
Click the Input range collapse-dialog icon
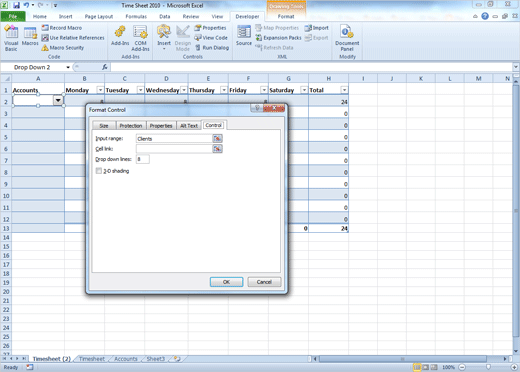pos(217,139)
